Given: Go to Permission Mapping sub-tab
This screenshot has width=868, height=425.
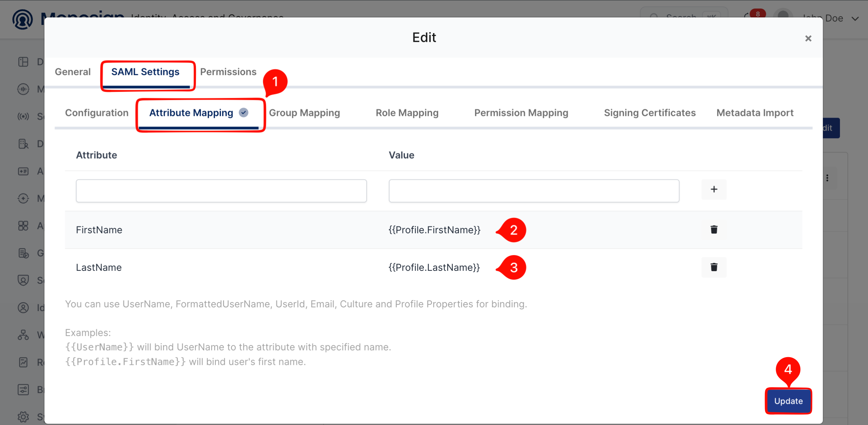Looking at the screenshot, I should pos(521,113).
